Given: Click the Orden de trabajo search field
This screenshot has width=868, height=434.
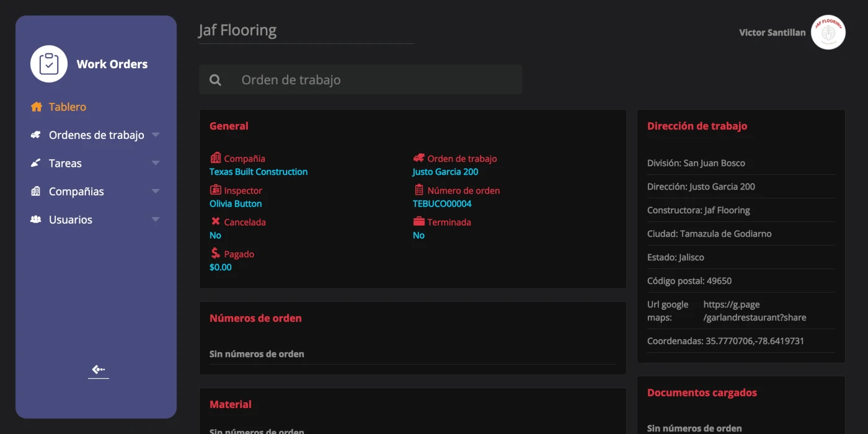Looking at the screenshot, I should pos(372,80).
